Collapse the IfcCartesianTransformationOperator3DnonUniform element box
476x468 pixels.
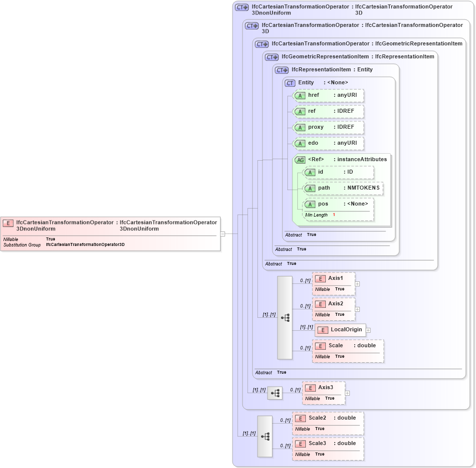pos(223,232)
